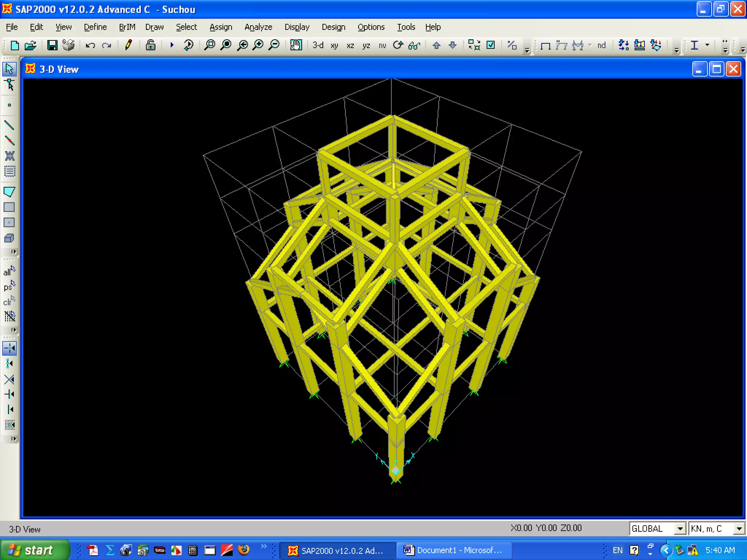The width and height of the screenshot is (747, 560).
Task: Choose the Draw Frame/Cable line tool
Action: (9, 125)
